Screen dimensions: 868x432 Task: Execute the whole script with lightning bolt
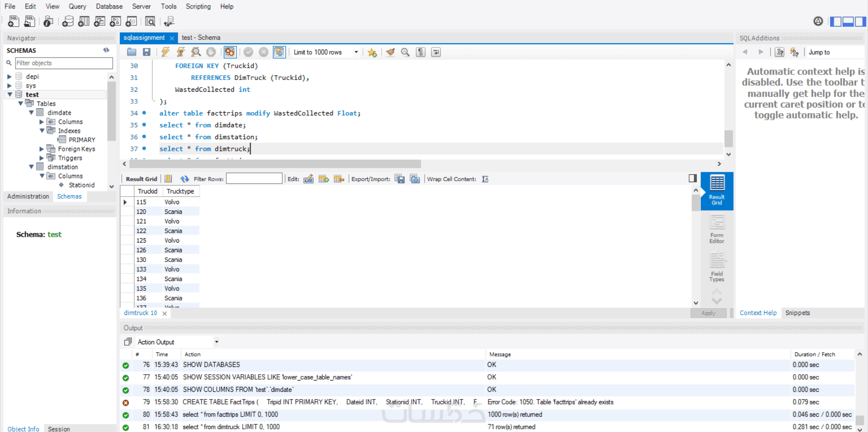pos(165,52)
